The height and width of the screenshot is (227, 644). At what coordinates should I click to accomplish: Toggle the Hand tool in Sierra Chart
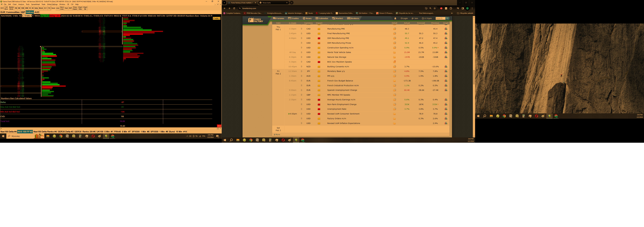[53, 8]
